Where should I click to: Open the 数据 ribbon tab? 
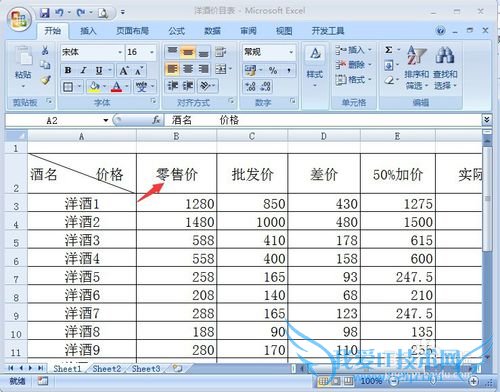(x=212, y=31)
